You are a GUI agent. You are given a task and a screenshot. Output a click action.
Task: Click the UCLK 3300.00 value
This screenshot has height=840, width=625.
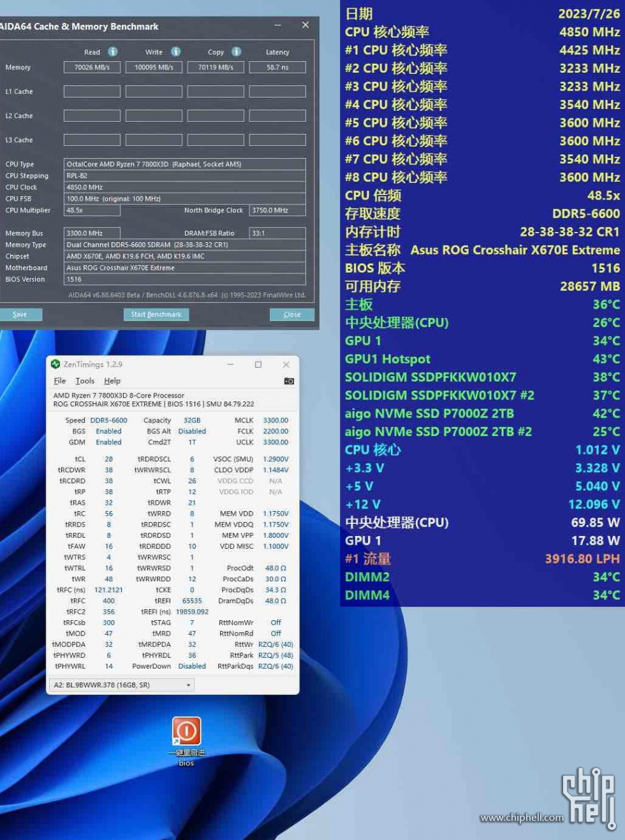[x=276, y=442]
